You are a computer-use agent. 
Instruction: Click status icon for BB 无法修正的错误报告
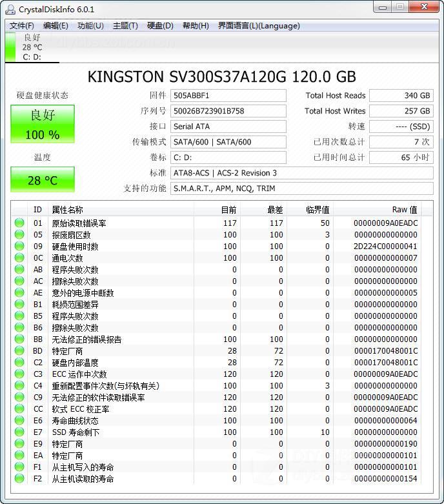[19, 339]
